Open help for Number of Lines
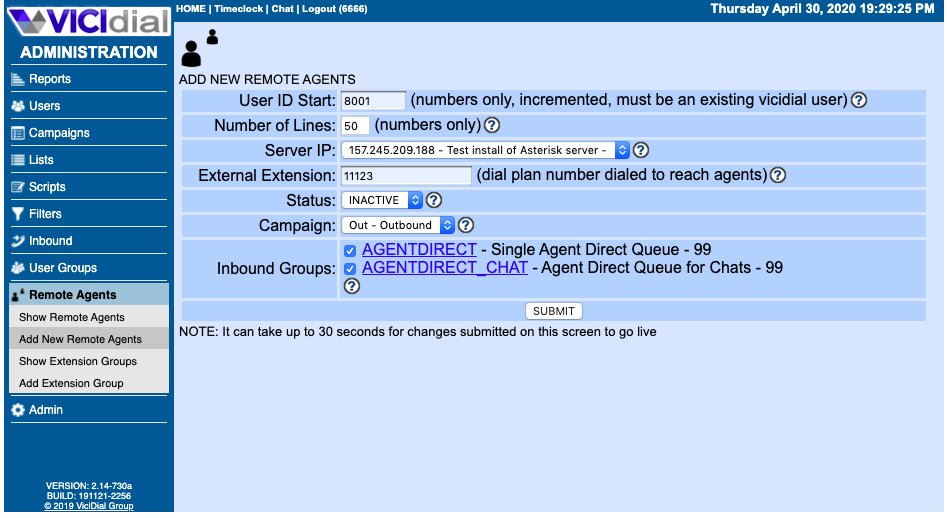Screen dimensions: 947x518 coord(492,126)
